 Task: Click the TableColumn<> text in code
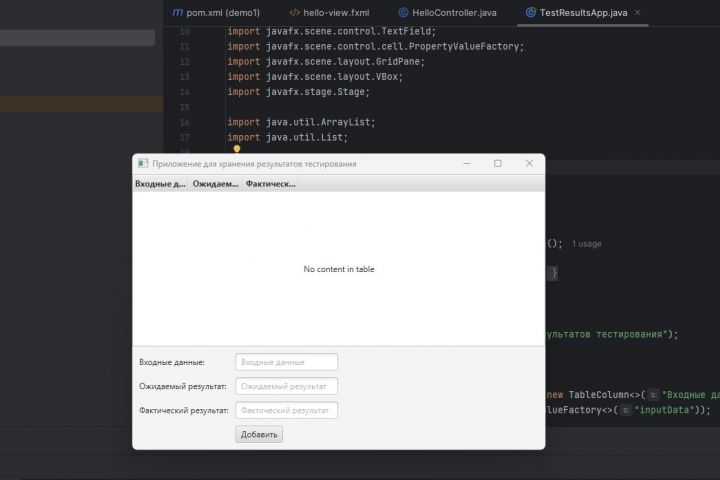click(603, 395)
